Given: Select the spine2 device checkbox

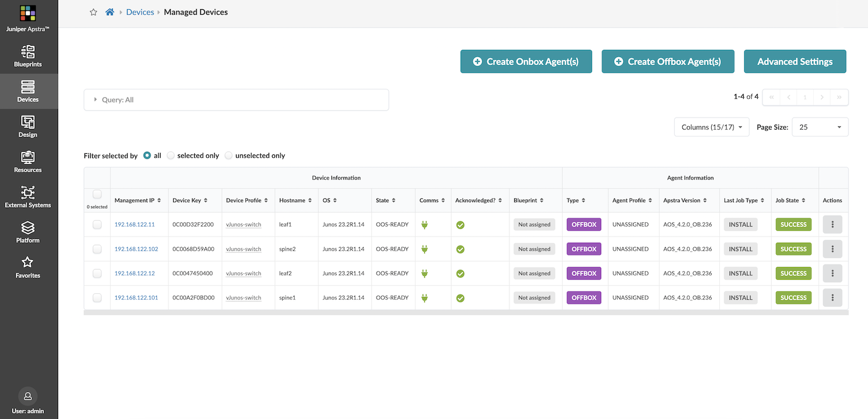Looking at the screenshot, I should pyautogui.click(x=97, y=249).
